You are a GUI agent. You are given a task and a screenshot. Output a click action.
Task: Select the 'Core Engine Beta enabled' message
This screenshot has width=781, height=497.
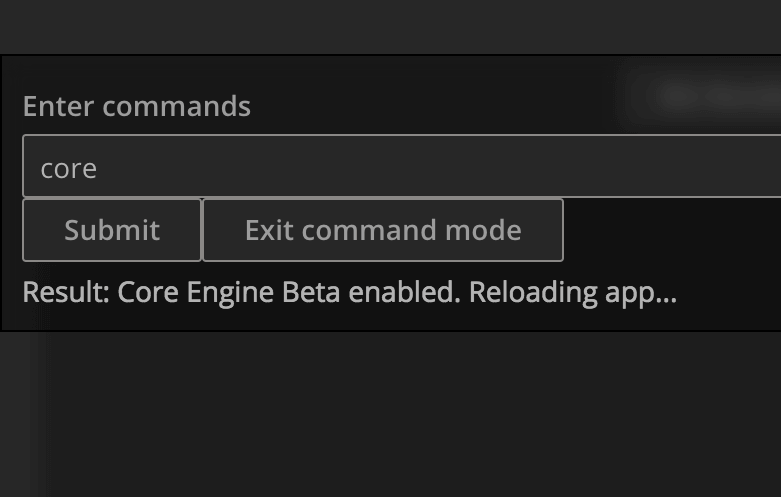click(288, 292)
